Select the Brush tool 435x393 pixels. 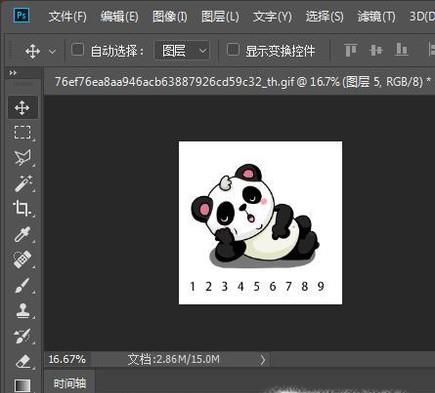coord(23,286)
